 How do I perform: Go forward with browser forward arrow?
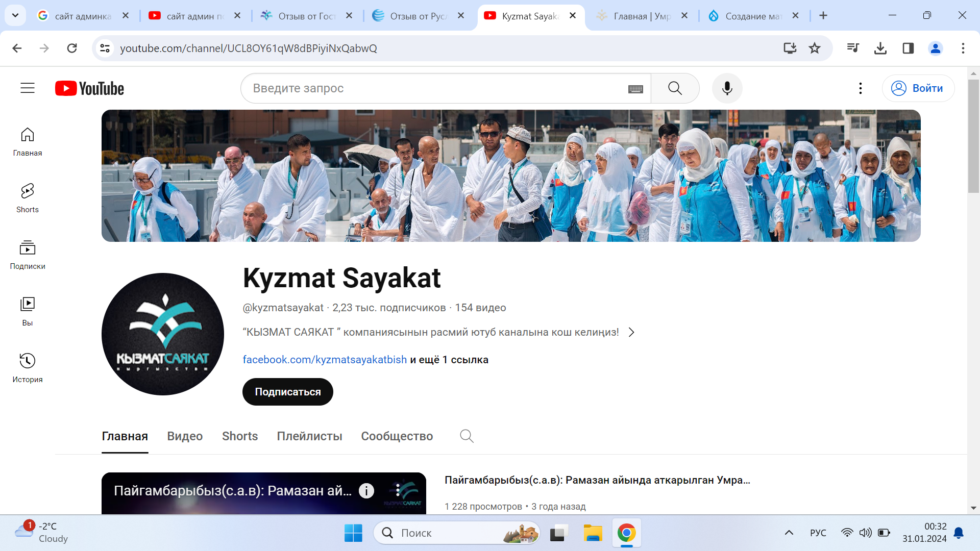44,48
